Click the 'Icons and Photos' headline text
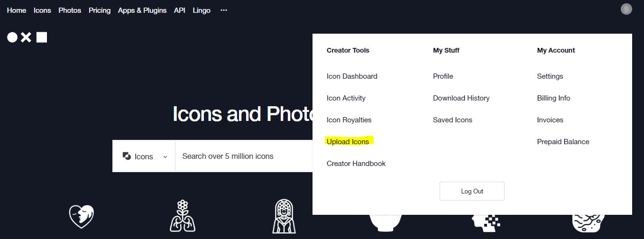The width and height of the screenshot is (644, 239). [x=242, y=114]
